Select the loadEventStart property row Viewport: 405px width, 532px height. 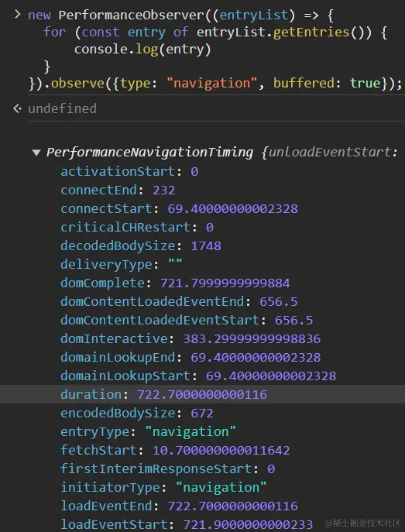(x=187, y=524)
